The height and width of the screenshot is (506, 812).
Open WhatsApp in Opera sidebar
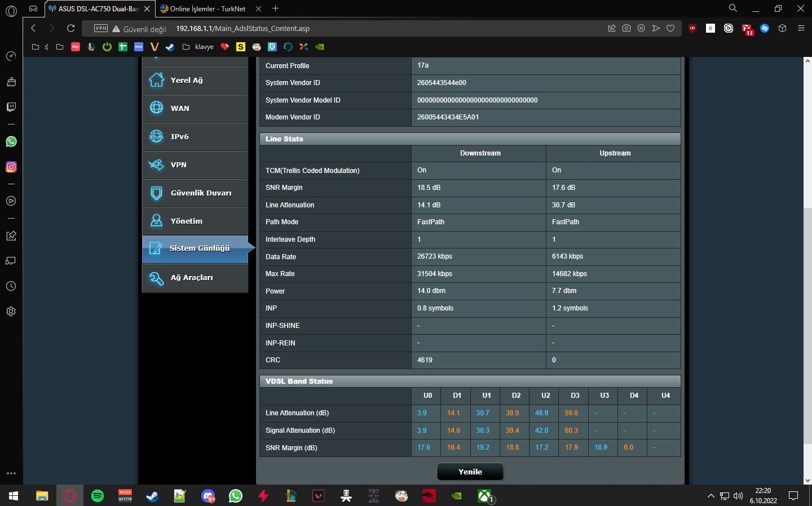click(11, 141)
